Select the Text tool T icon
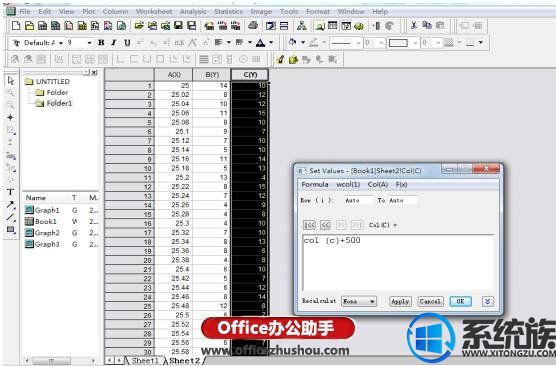This screenshot has height=366, width=556. pyautogui.click(x=10, y=192)
